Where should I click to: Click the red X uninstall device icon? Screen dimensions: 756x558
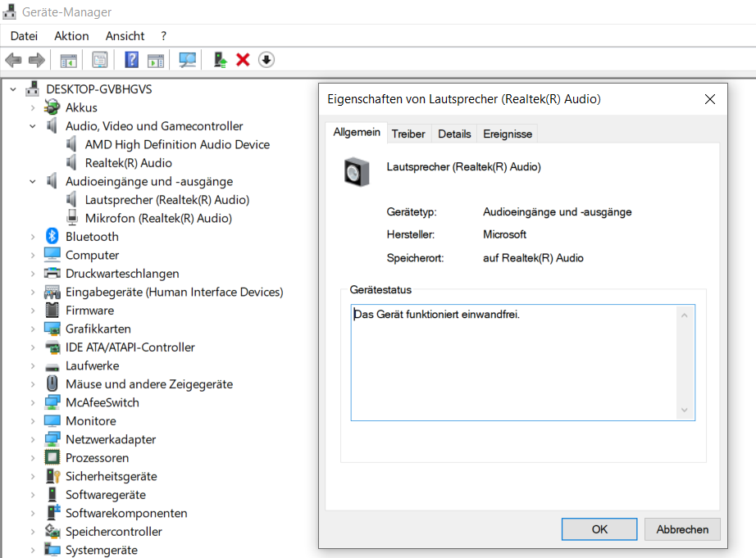click(243, 60)
